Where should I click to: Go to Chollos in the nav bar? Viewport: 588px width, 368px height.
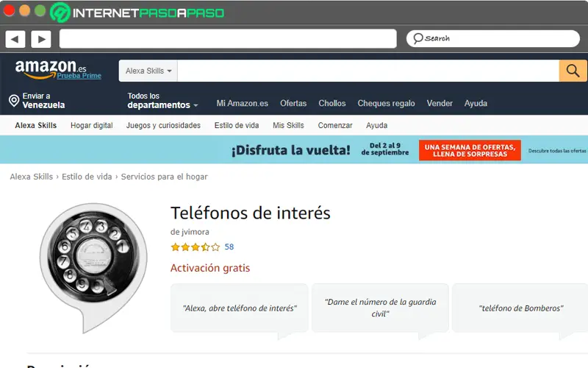332,103
